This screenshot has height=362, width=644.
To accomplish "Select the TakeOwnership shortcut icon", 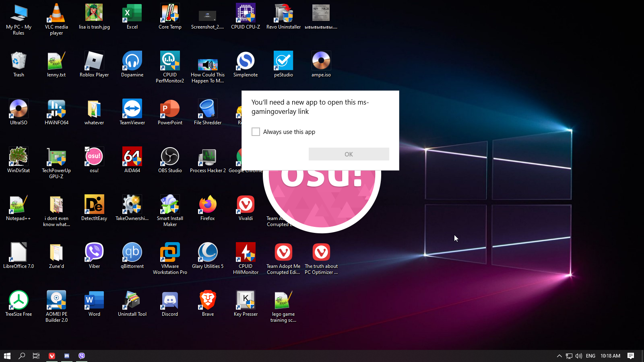I will point(132,208).
